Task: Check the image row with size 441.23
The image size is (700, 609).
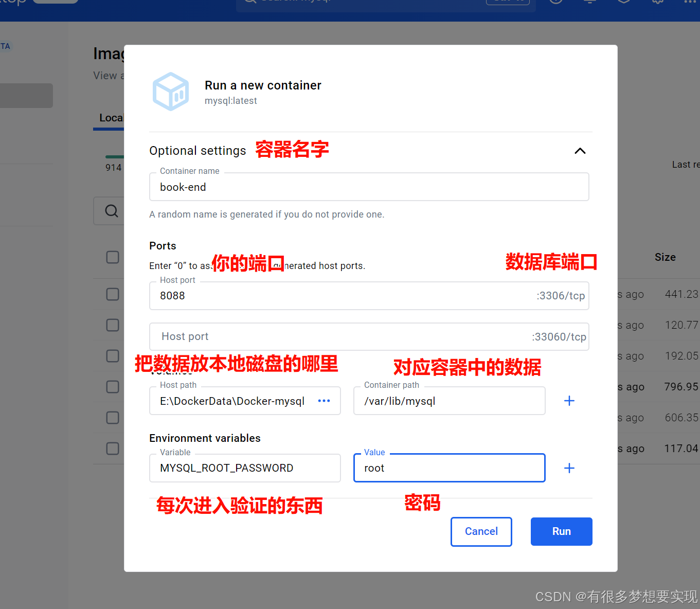Action: (x=113, y=294)
